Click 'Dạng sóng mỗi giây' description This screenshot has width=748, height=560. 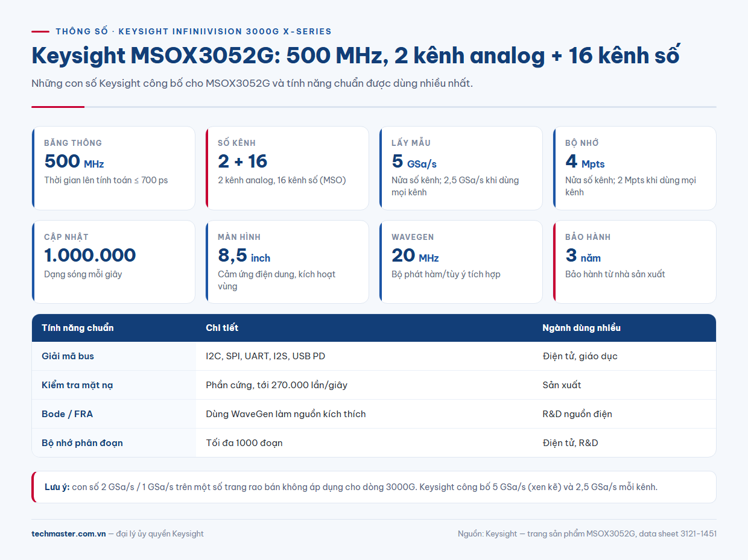(83, 274)
